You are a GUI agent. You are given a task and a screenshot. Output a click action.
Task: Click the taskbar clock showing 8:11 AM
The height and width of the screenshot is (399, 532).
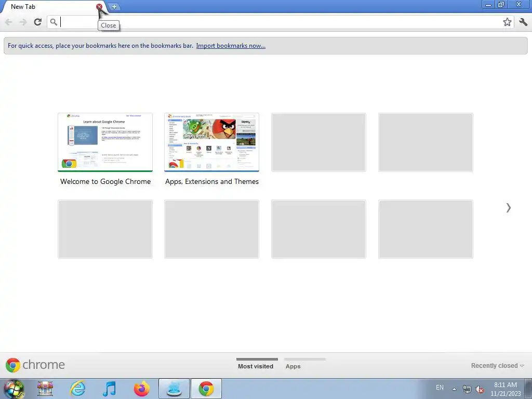506,389
